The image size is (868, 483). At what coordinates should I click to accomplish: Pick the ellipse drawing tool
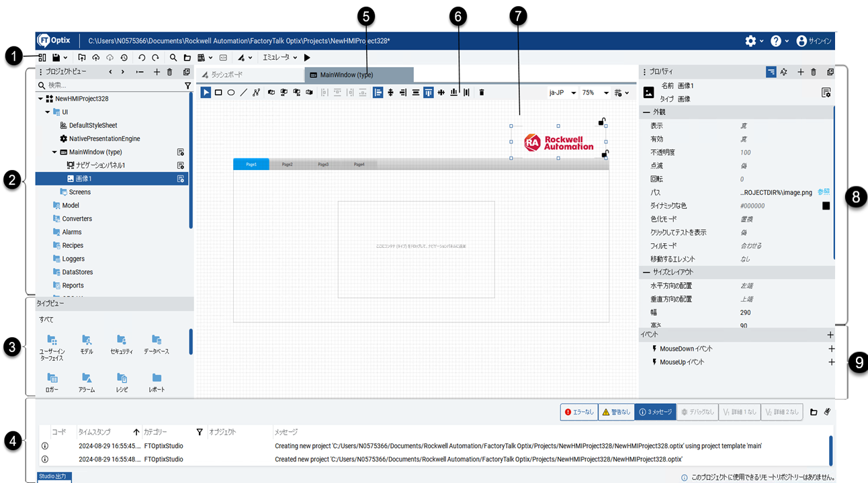pos(231,93)
